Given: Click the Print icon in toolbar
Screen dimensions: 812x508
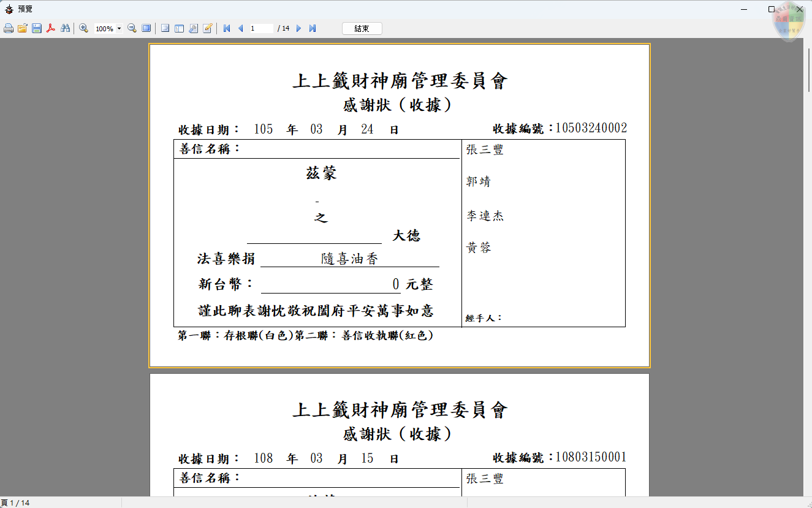Looking at the screenshot, I should (9, 28).
